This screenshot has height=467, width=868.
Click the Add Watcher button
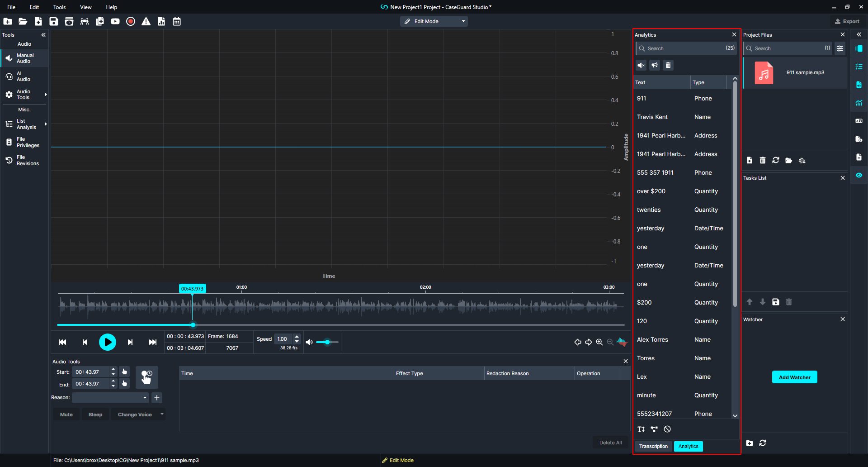[x=794, y=377]
